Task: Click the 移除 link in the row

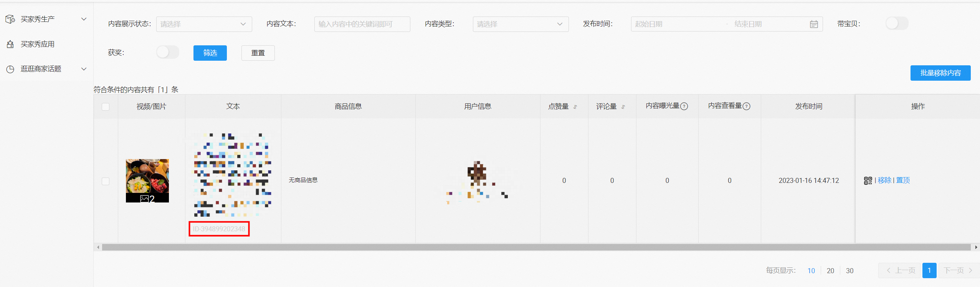Action: tap(884, 180)
